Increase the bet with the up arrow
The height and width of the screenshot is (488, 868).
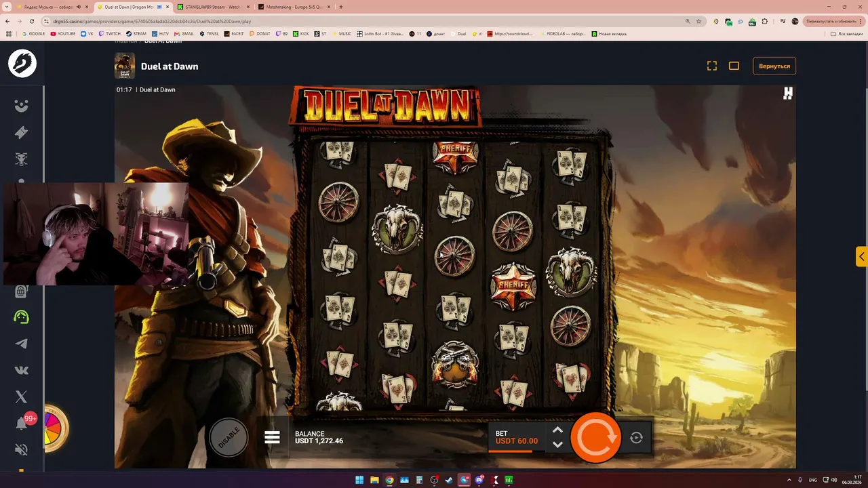click(557, 430)
